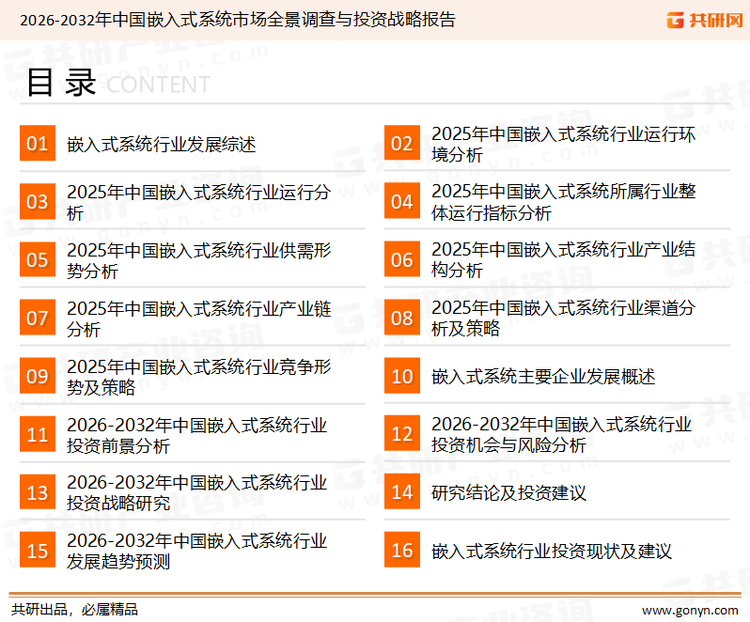The height and width of the screenshot is (622, 750).
Task: Click the CONTENT heading text
Action: coord(158,85)
